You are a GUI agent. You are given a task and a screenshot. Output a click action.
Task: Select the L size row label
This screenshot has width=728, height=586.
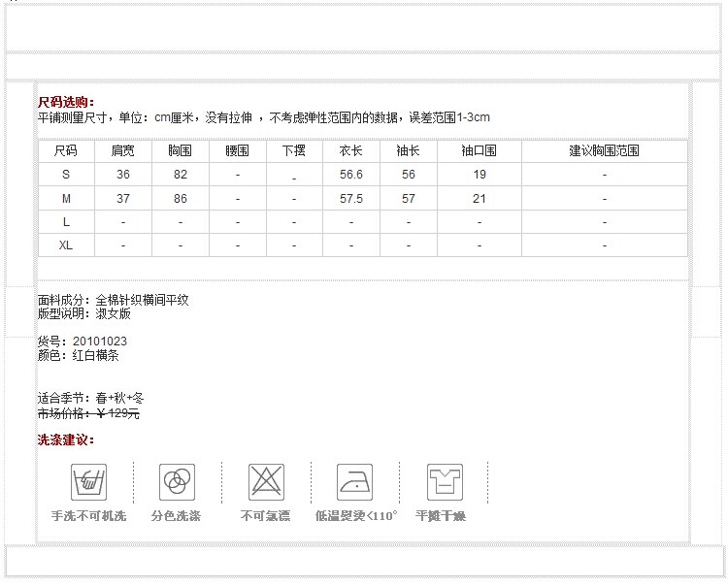click(66, 222)
